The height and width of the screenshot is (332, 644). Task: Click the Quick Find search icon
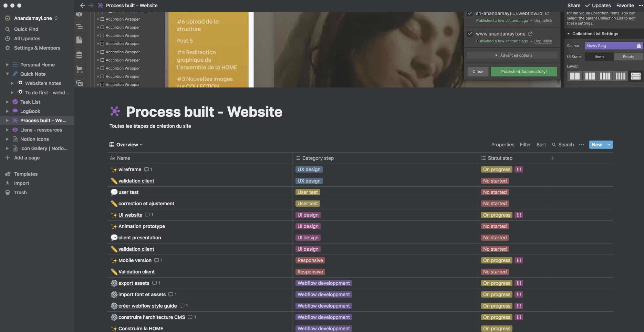pyautogui.click(x=8, y=29)
